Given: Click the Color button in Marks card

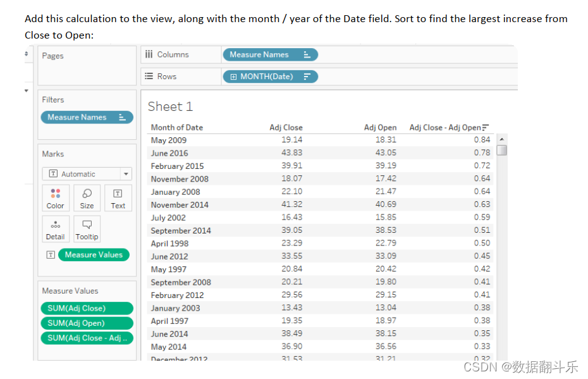Looking at the screenshot, I should pos(56,198).
